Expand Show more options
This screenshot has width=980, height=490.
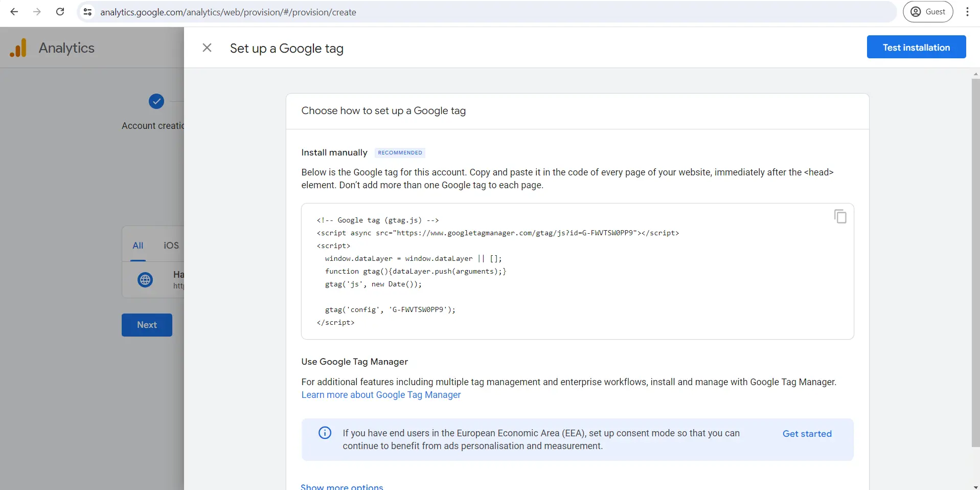pyautogui.click(x=341, y=486)
